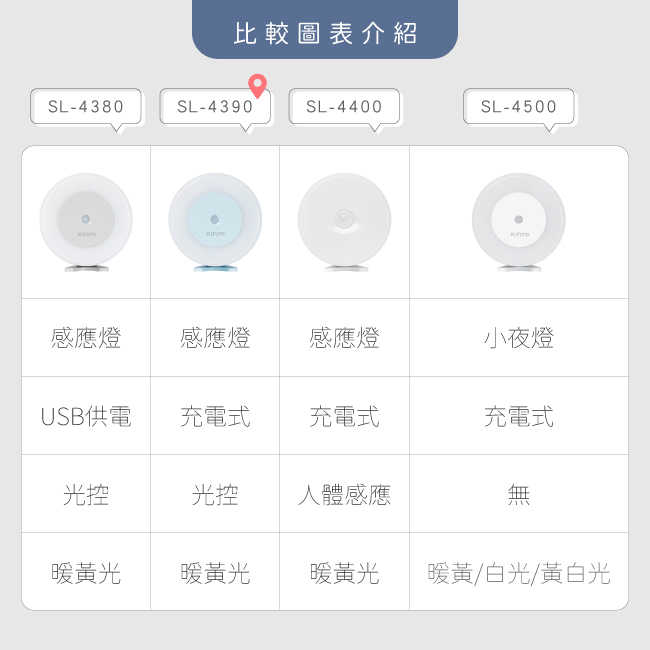Select the SL-4390 model label

[214, 107]
